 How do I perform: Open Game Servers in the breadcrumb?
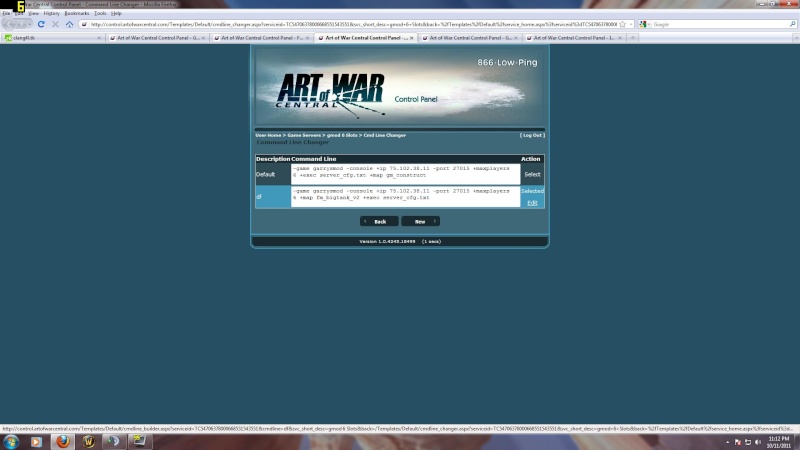pyautogui.click(x=304, y=135)
